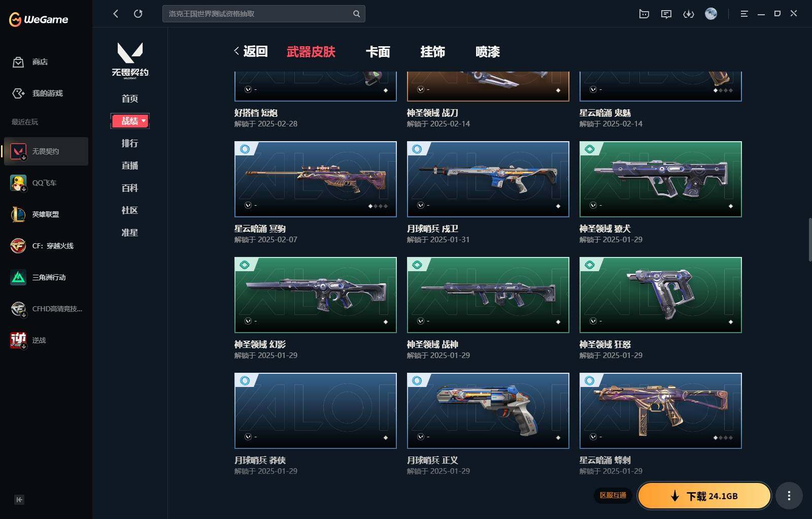Select the QQ飞车 game icon

point(18,183)
